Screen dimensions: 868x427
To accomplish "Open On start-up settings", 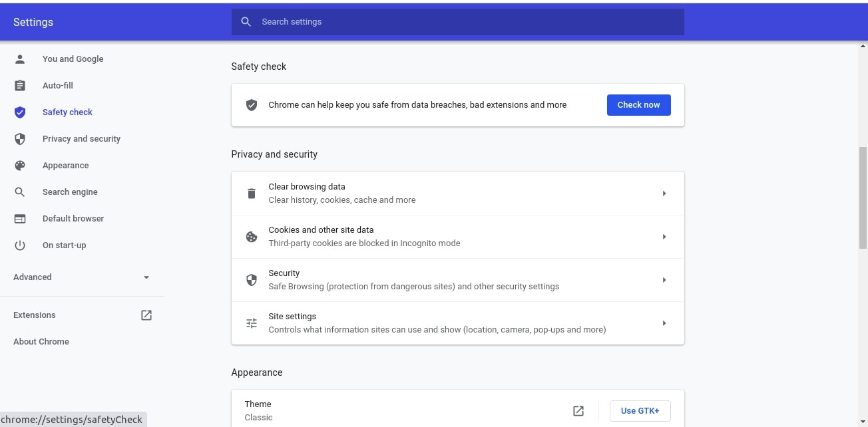I will (x=65, y=245).
